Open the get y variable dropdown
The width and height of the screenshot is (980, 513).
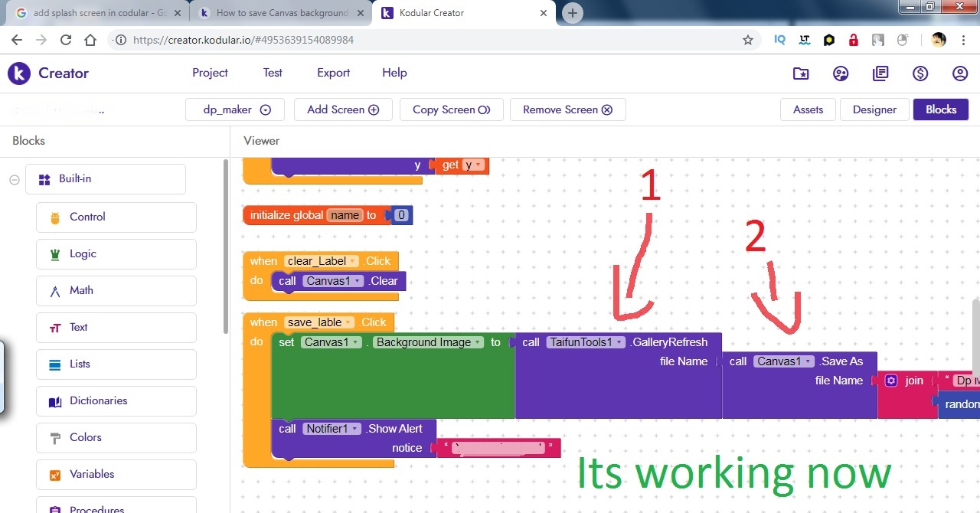474,165
